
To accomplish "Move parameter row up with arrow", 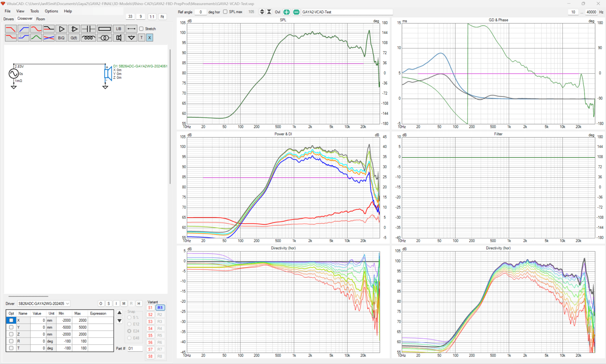I will pos(120,313).
